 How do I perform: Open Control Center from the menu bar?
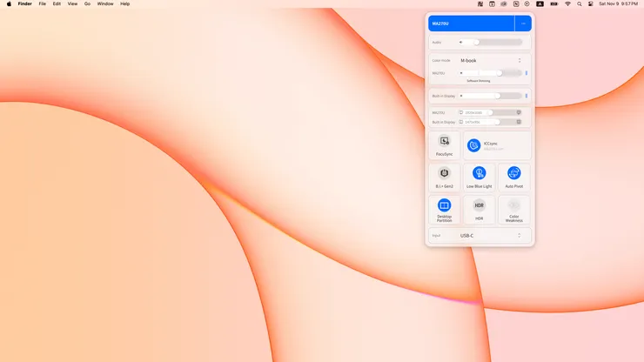(591, 3)
